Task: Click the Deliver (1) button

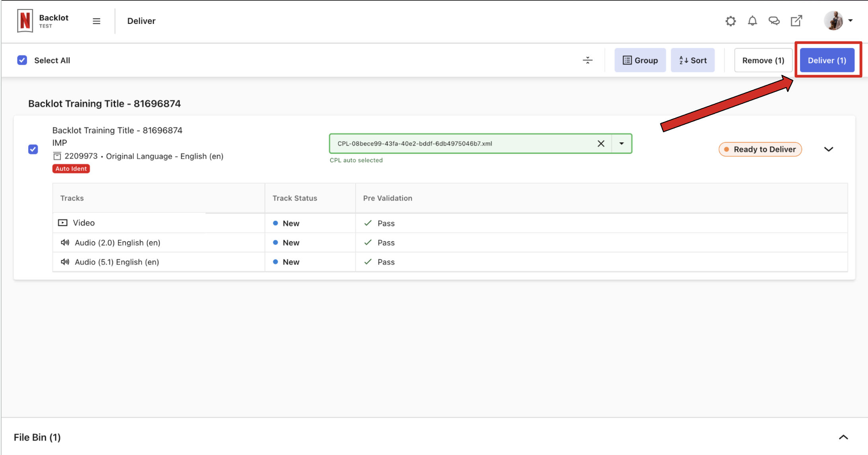Action: [828, 60]
